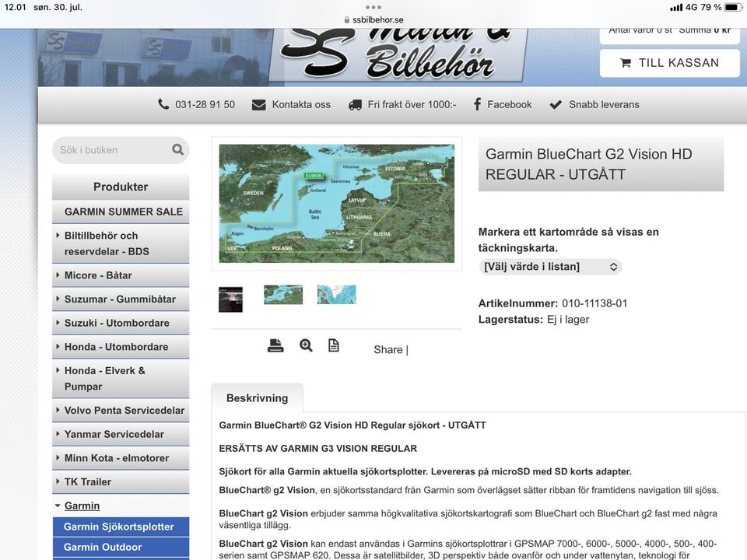The image size is (747, 560).
Task: Select the third light-blue map thumbnail
Action: [x=336, y=295]
